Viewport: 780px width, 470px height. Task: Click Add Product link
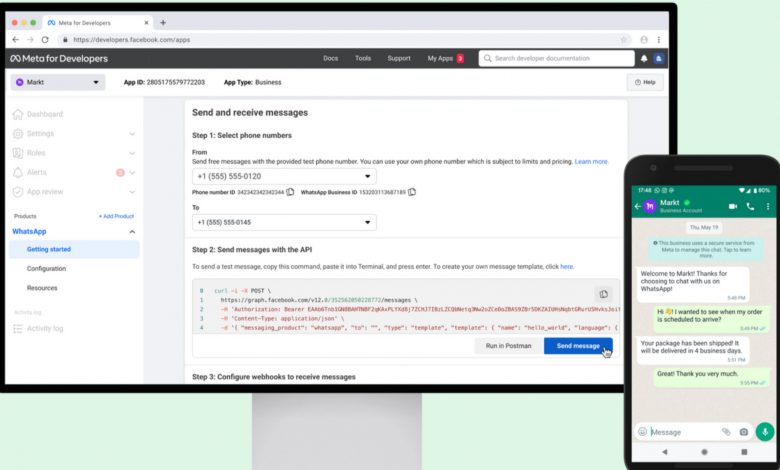(x=116, y=216)
